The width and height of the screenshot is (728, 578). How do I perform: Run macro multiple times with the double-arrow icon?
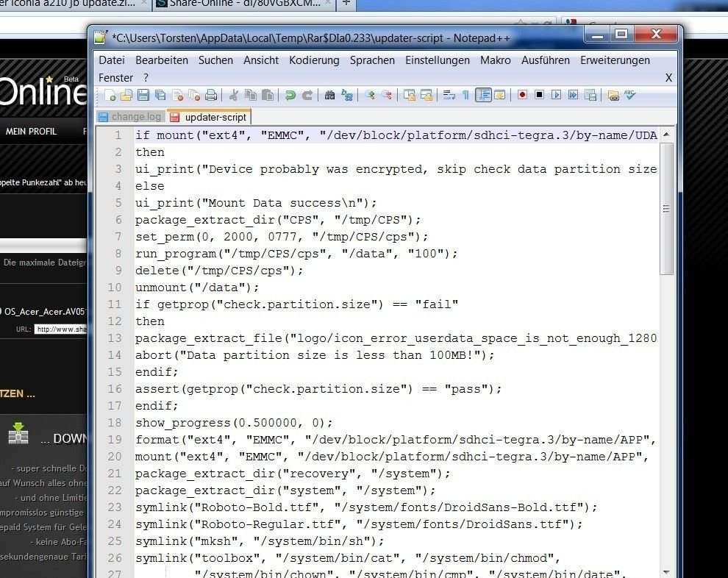coord(574,95)
